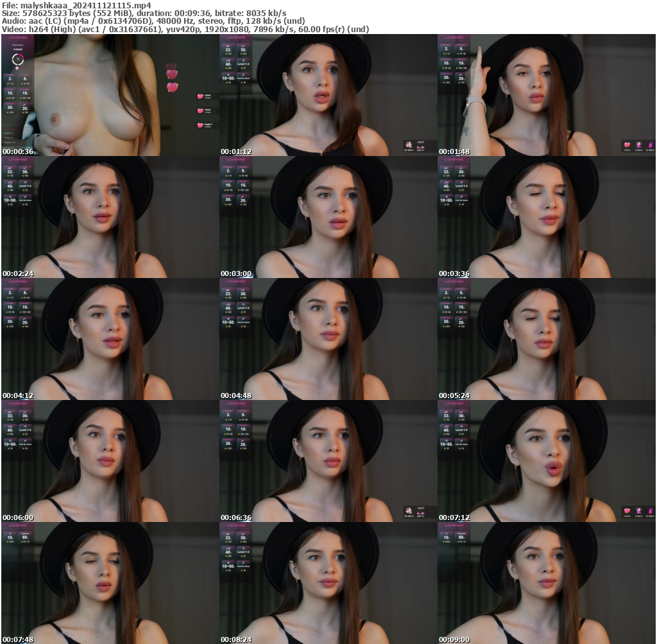The height and width of the screenshot is (644, 657).
Task: Click the coin icon on the 2-second tile
Action: [x=7, y=83]
